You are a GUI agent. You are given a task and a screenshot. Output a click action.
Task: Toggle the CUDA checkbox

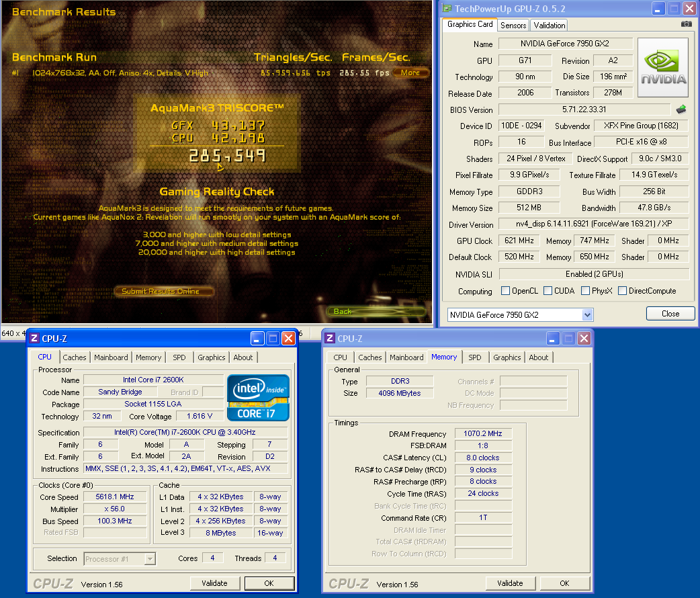click(548, 291)
